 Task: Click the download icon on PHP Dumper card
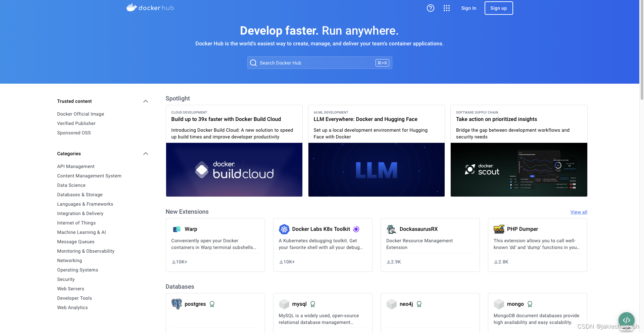[496, 262]
